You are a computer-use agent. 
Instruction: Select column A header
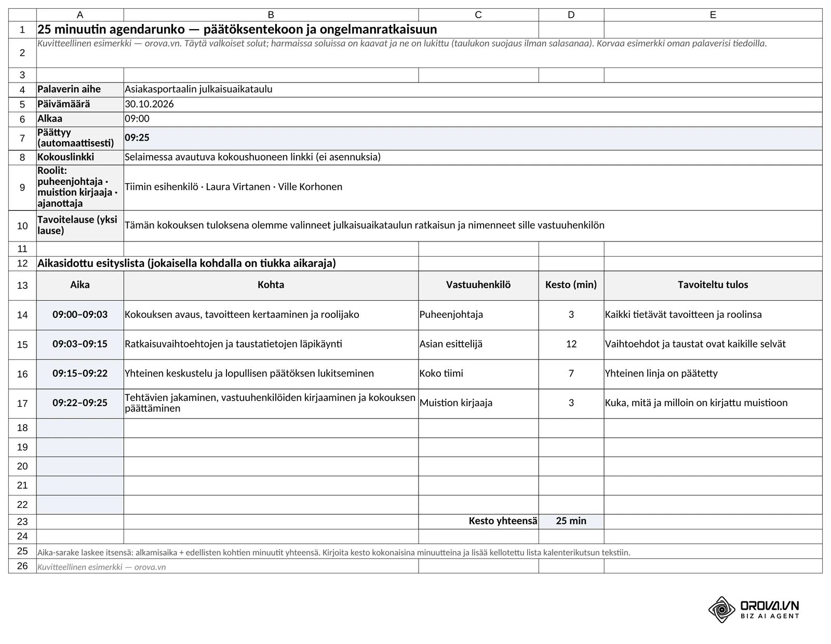click(80, 15)
